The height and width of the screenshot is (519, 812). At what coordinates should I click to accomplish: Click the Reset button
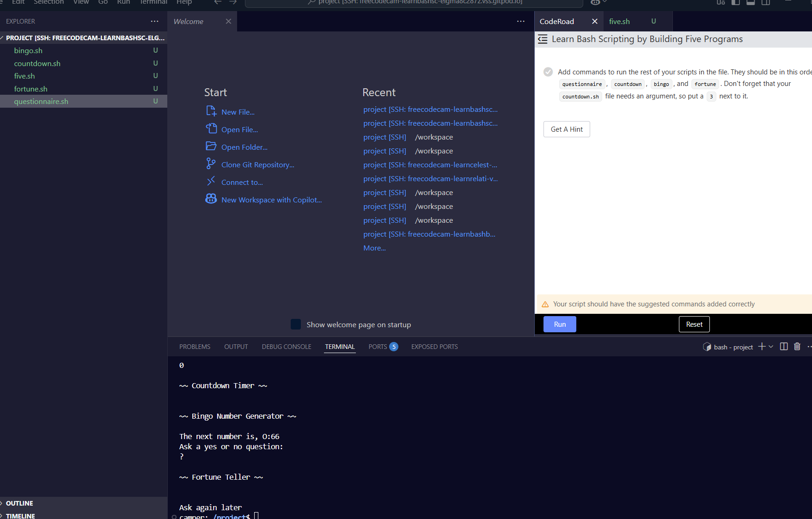pos(694,324)
